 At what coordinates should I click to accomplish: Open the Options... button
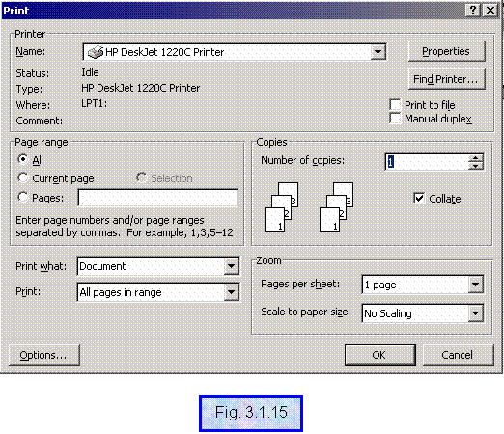click(x=43, y=355)
